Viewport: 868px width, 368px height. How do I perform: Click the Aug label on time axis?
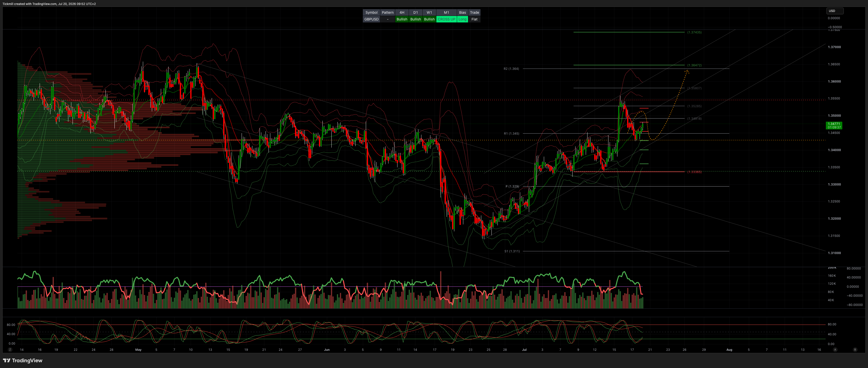click(729, 350)
